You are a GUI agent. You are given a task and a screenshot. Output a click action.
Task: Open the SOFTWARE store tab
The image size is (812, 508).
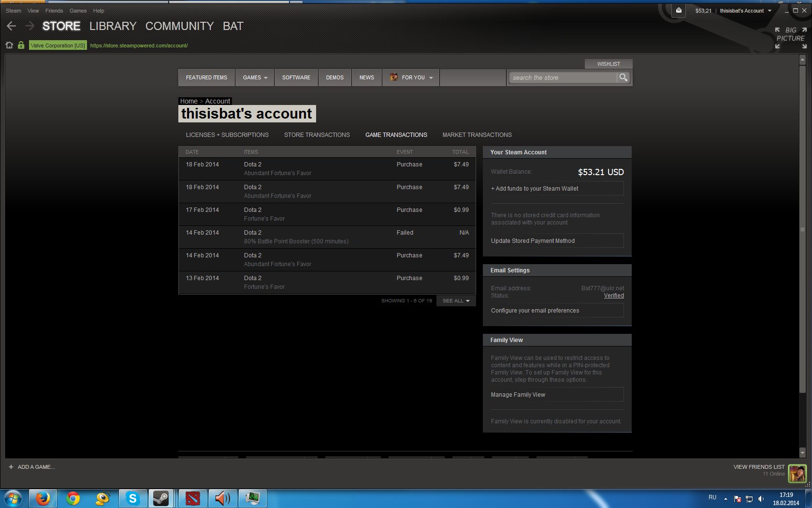coord(296,77)
